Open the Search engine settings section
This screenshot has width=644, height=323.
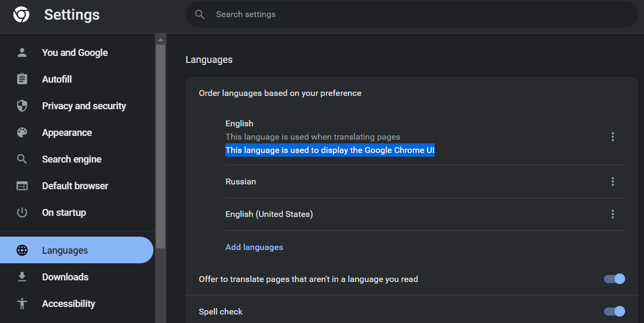pos(71,159)
